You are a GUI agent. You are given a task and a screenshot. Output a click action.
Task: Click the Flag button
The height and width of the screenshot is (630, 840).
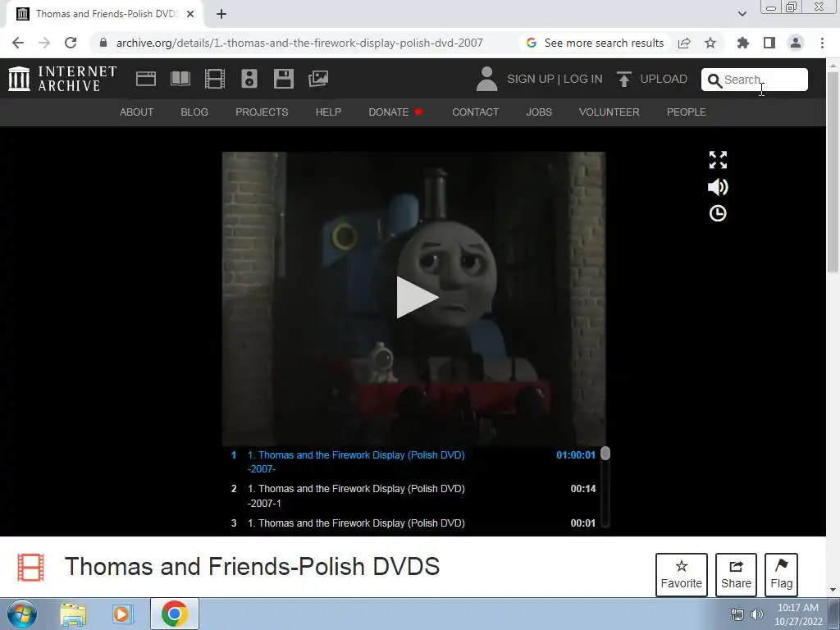click(x=781, y=575)
